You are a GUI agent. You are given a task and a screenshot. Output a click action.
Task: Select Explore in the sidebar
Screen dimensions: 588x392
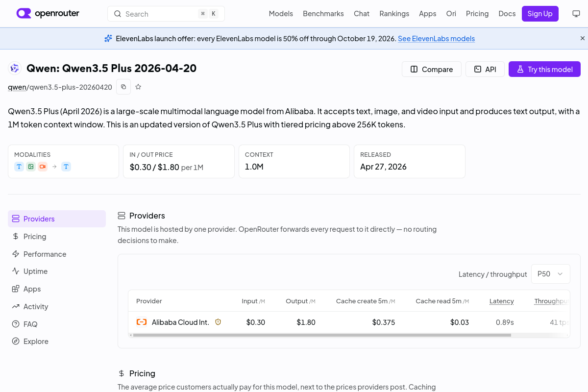(57, 341)
